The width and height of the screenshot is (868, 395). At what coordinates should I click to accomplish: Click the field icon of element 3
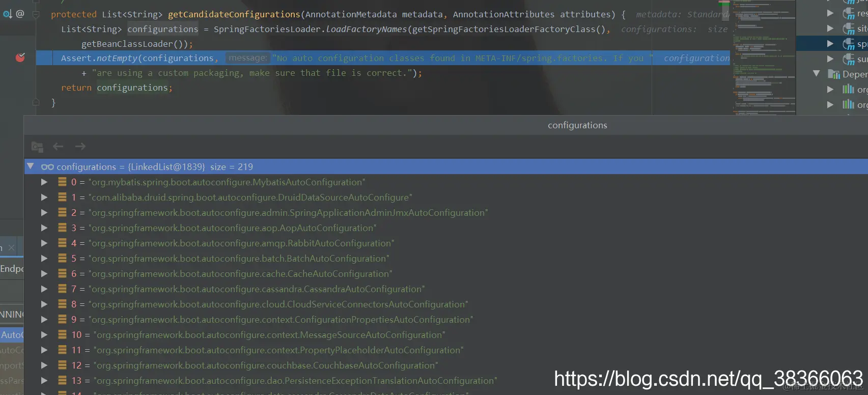coord(62,228)
